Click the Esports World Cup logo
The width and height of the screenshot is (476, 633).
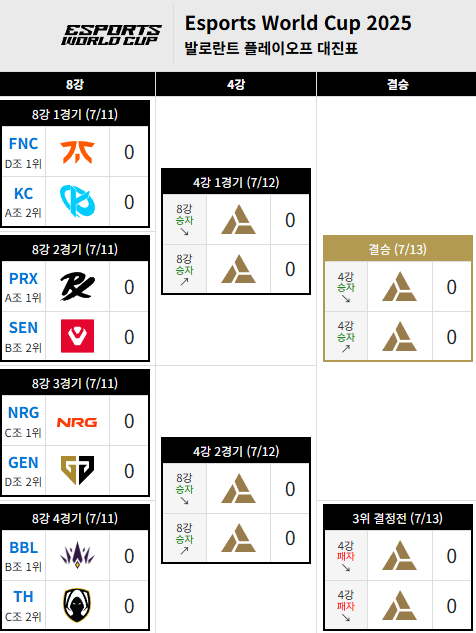tap(111, 35)
